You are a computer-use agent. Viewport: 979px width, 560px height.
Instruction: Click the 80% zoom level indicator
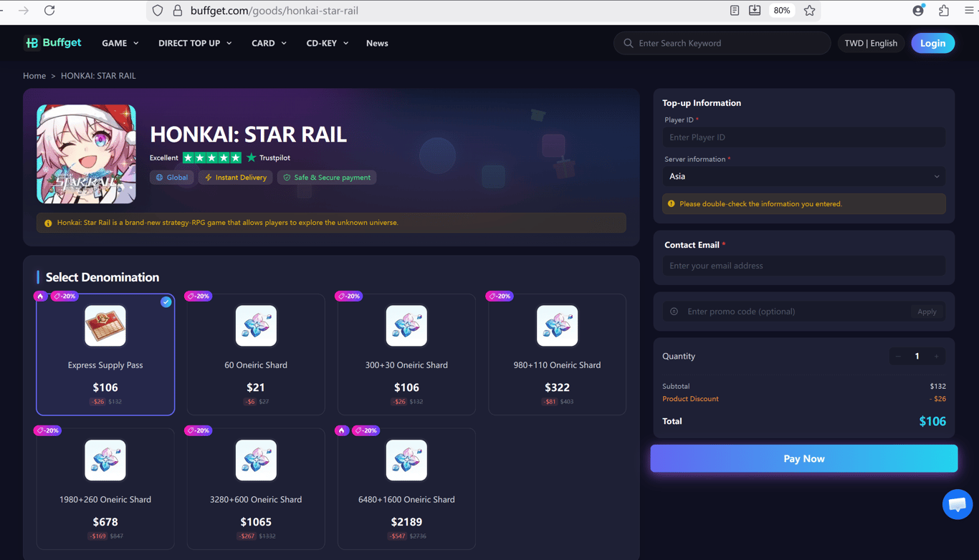pos(782,11)
